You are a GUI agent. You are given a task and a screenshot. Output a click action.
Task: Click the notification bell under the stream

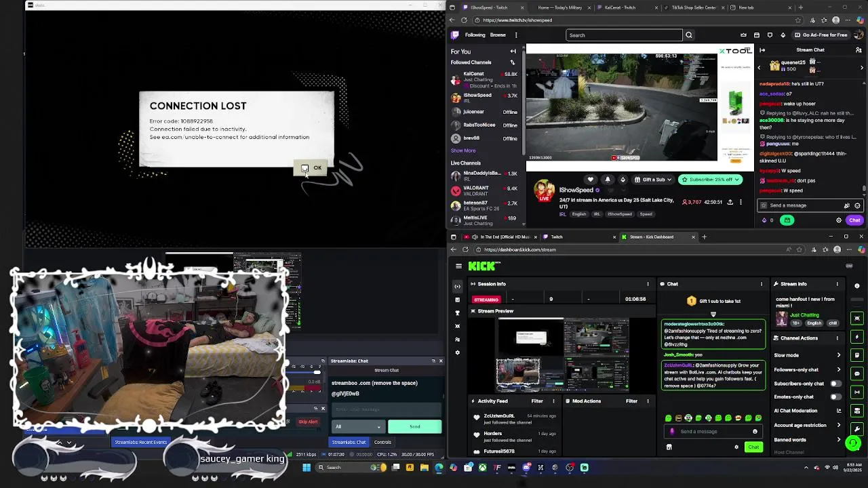(608, 180)
